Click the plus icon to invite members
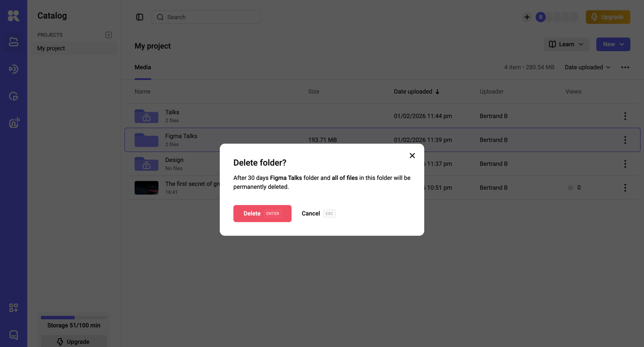Image resolution: width=644 pixels, height=347 pixels. [x=527, y=17]
